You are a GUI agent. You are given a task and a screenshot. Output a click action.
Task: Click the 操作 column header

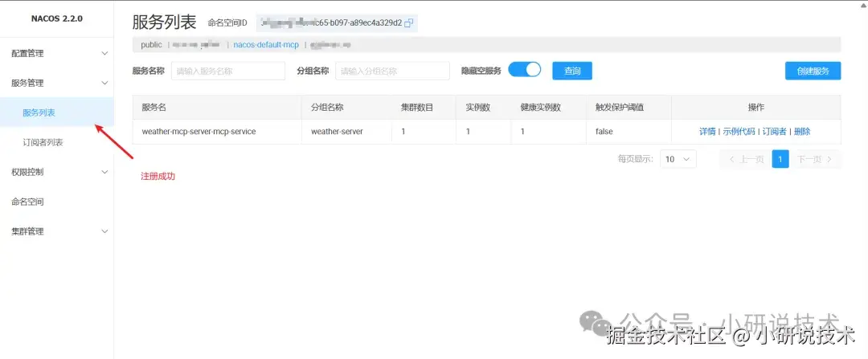click(x=755, y=108)
